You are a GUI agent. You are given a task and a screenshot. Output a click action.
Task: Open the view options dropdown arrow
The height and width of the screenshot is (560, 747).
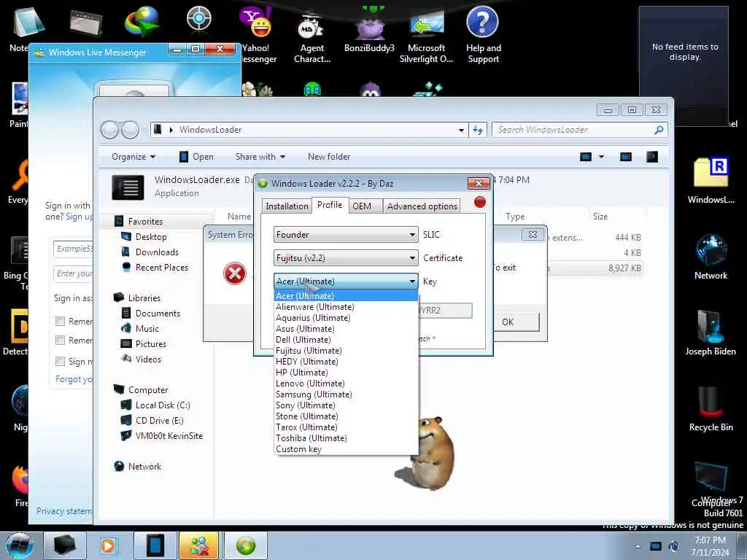point(601,157)
